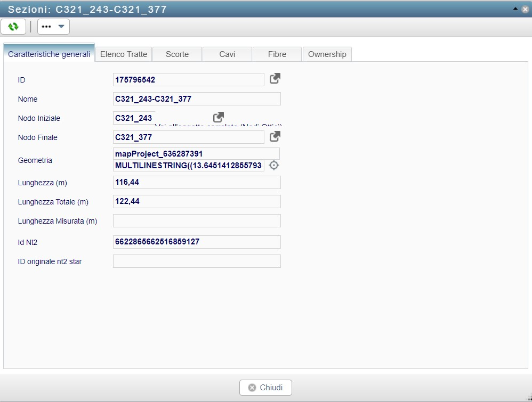Click the 'Lunghezza Misurata (m)' label

(x=58, y=221)
